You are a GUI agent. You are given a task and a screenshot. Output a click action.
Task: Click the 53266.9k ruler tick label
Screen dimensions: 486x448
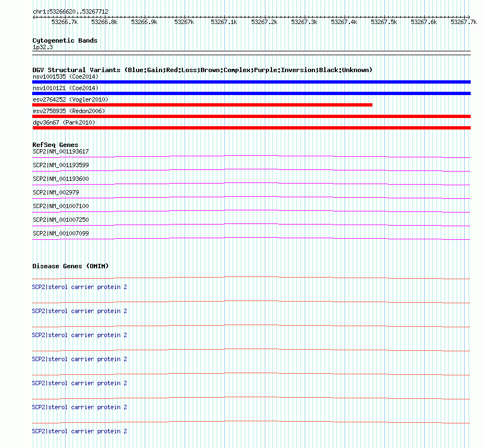[x=145, y=22]
